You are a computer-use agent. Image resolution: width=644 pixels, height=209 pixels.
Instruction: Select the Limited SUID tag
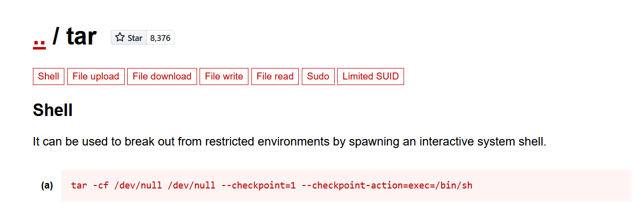371,76
